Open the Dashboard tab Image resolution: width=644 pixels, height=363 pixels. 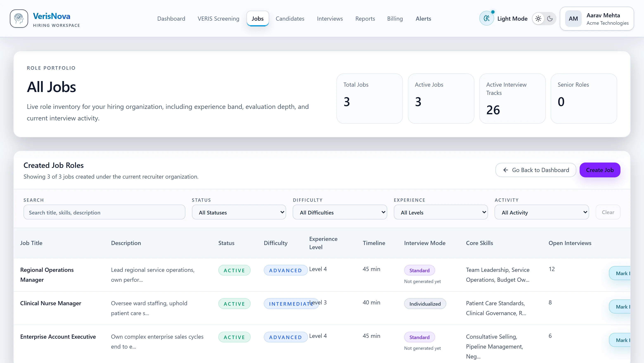click(171, 19)
